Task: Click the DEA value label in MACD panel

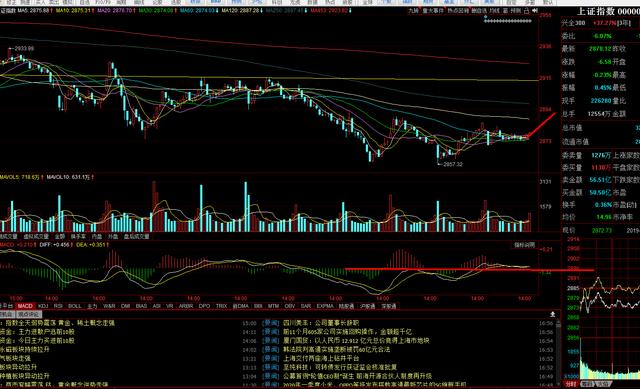Action: (92, 245)
